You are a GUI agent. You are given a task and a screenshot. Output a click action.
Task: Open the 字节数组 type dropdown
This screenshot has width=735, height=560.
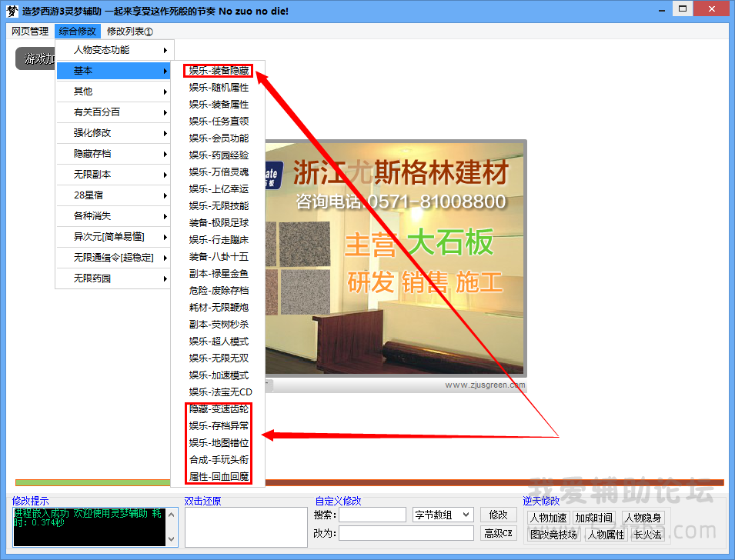tap(443, 515)
